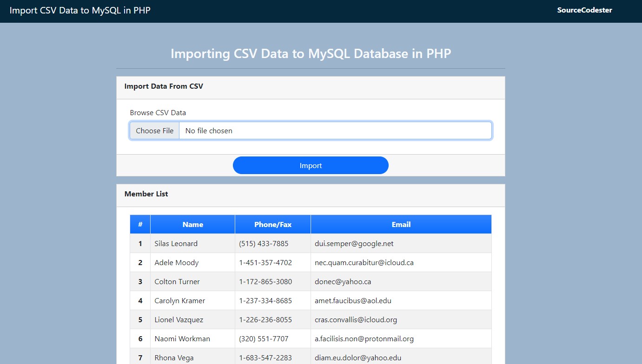Viewport: 642px width, 364px height.
Task: Click the # column header
Action: pyautogui.click(x=140, y=224)
